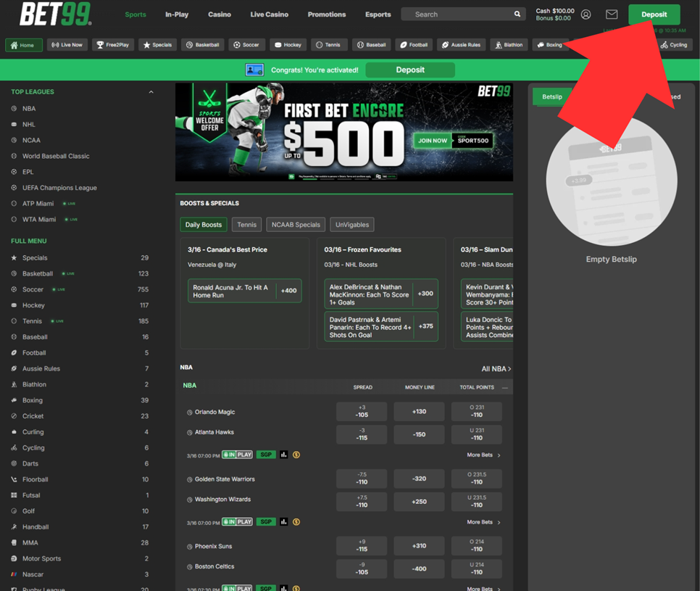Open the user account profile icon
This screenshot has height=591, width=700.
tap(586, 15)
